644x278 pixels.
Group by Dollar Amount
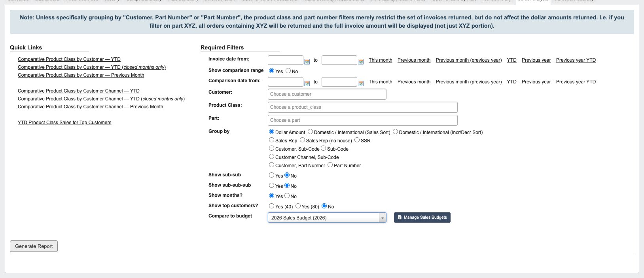[271, 132]
